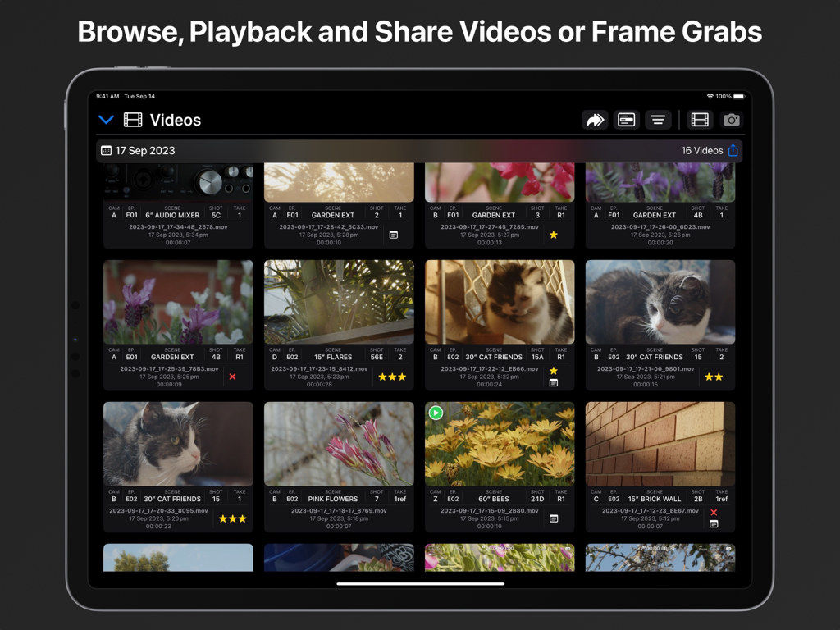Screen dimensions: 840x630
Task: Open the PINK FLOWERS clip thumbnail
Action: click(x=339, y=443)
